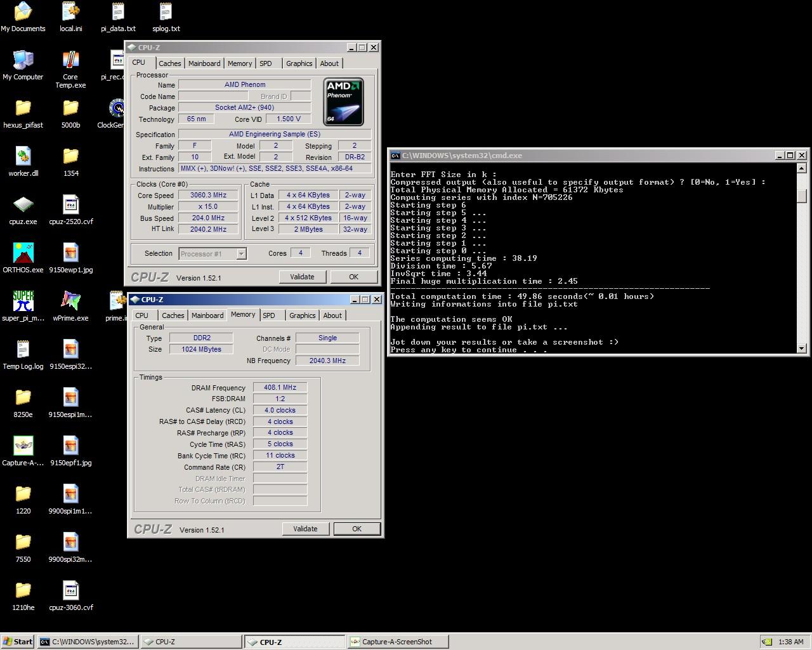Open My Computer desktop icon

point(23,65)
